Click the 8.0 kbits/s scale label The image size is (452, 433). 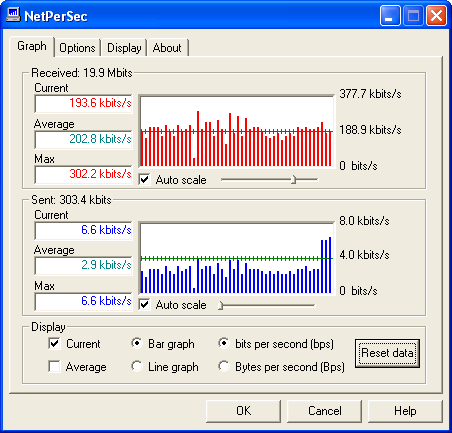point(364,221)
